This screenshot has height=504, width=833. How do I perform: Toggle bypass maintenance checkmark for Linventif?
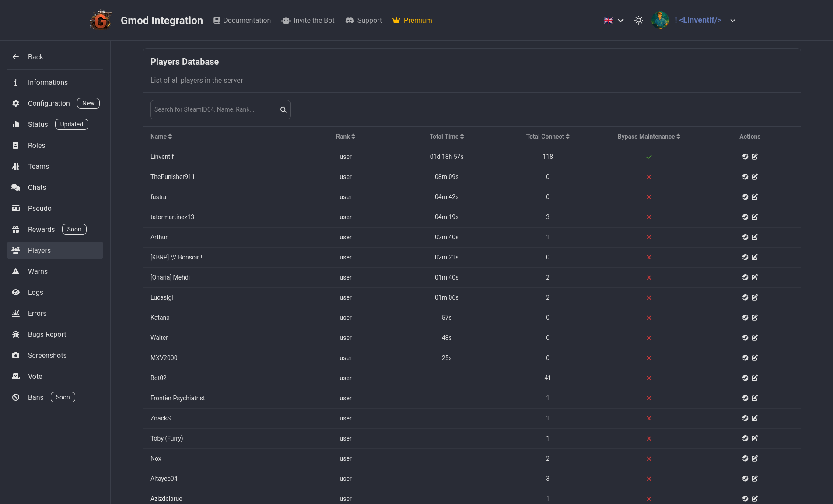point(649,157)
